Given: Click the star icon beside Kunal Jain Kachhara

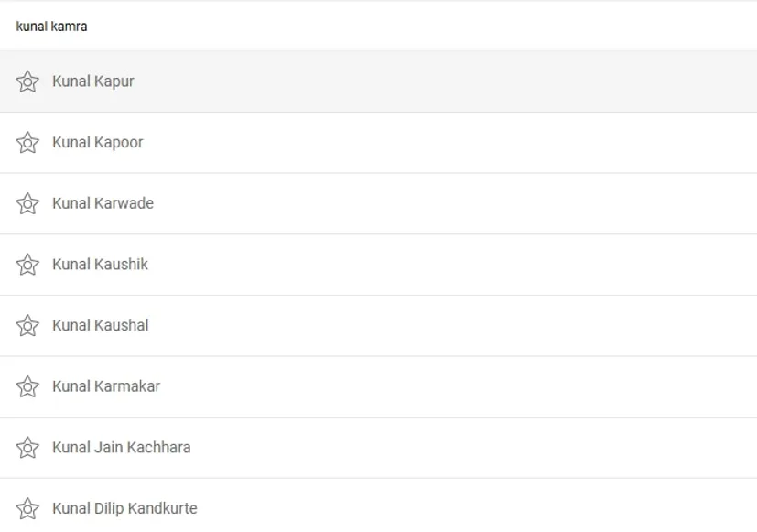Looking at the screenshot, I should pos(27,448).
